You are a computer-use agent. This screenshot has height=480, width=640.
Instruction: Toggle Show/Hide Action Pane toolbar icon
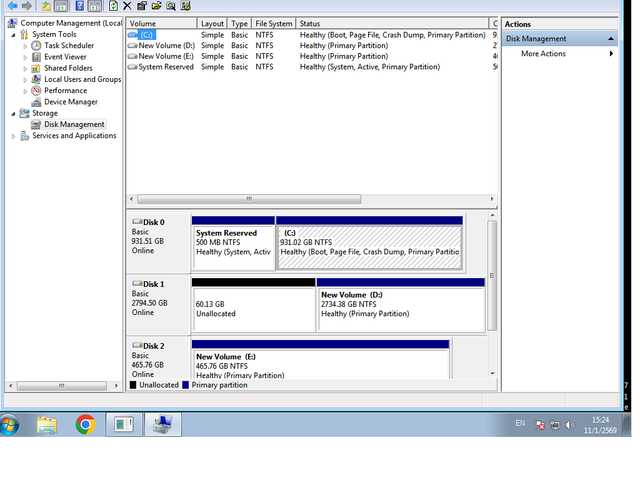click(94, 6)
